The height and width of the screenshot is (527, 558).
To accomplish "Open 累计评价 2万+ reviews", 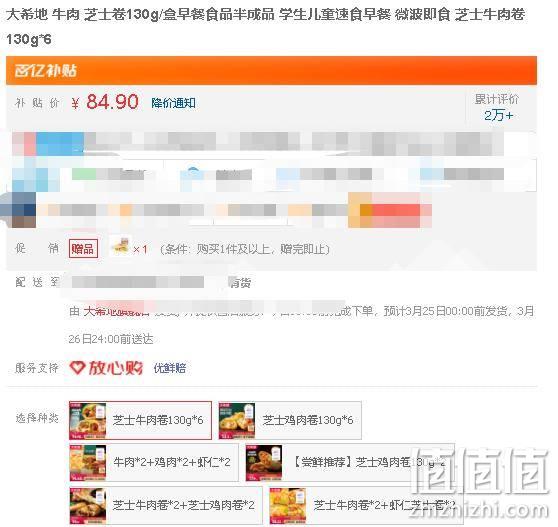I will click(497, 107).
